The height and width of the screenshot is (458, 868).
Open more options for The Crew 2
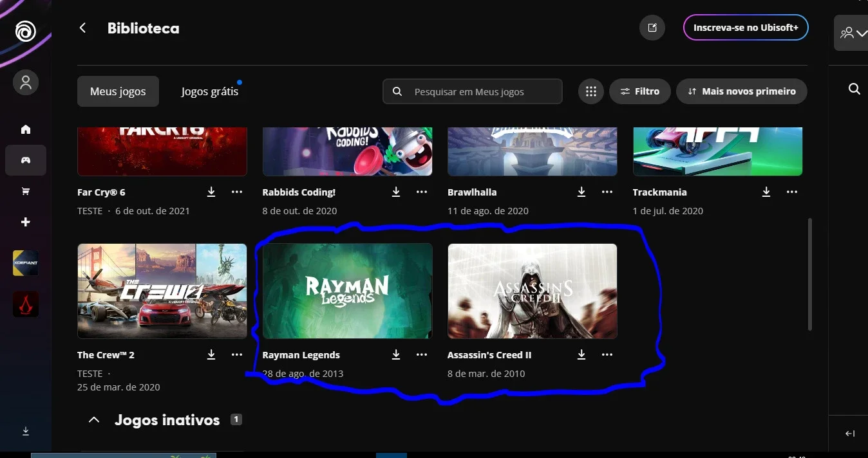237,354
